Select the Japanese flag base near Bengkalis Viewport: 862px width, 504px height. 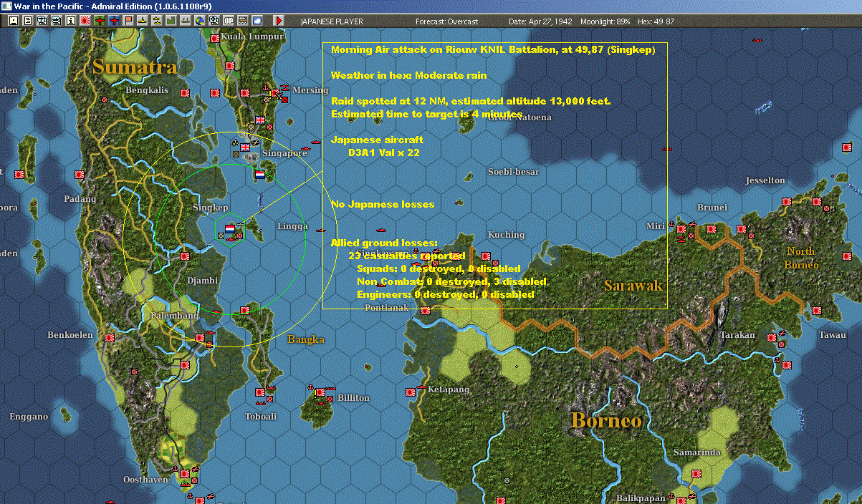pos(184,93)
